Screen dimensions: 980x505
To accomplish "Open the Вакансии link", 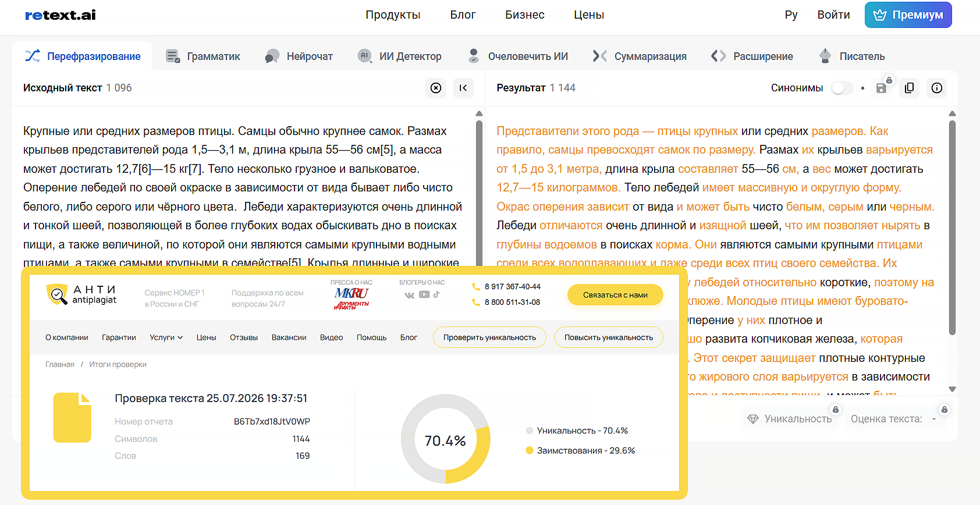I will coord(289,337).
